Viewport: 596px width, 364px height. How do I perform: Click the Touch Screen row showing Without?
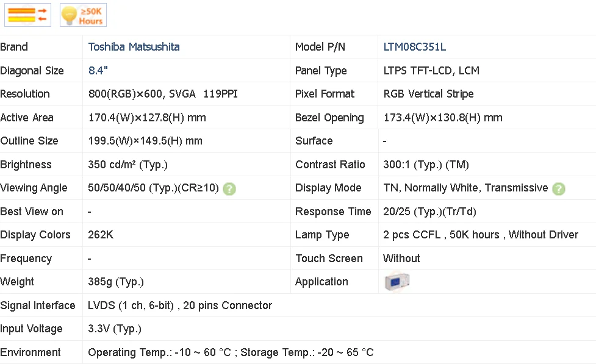pyautogui.click(x=401, y=259)
